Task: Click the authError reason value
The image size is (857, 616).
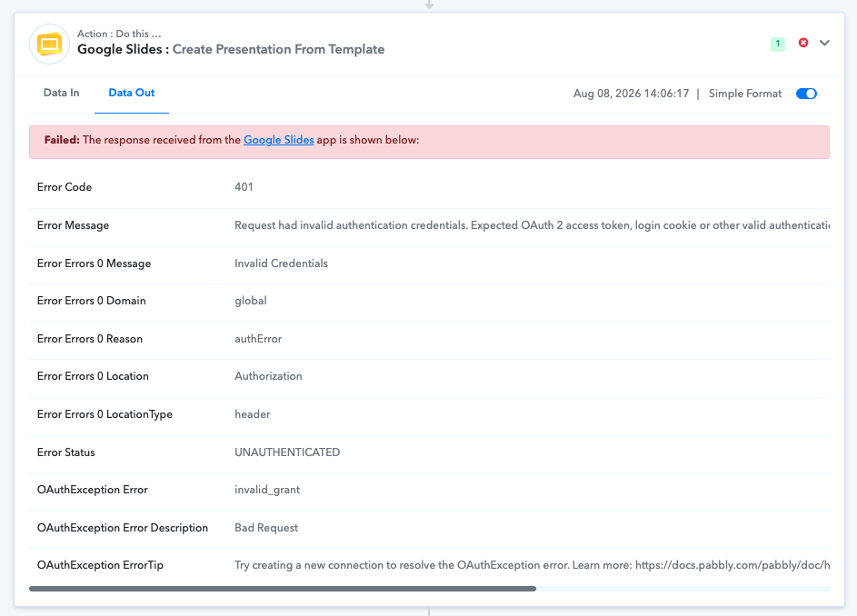Action: (x=258, y=339)
